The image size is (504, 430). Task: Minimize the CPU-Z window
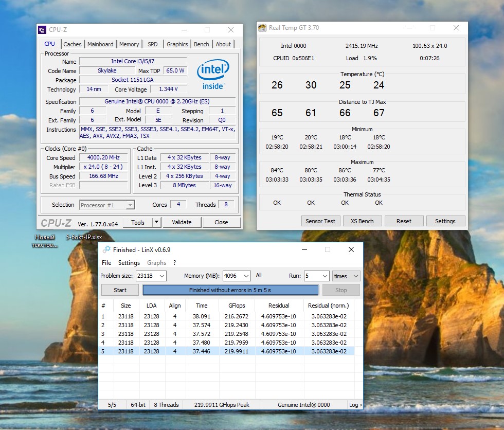click(x=184, y=30)
